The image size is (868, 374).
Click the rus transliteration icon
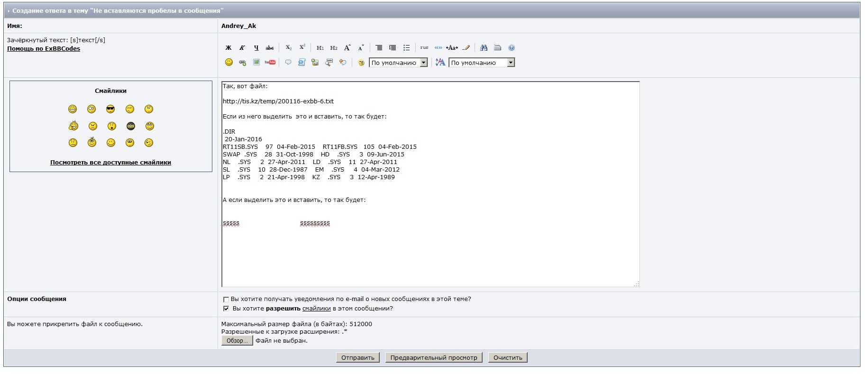tap(424, 48)
